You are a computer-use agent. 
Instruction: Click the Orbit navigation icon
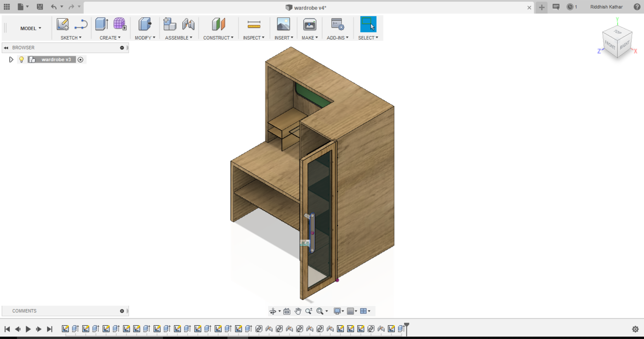(273, 311)
